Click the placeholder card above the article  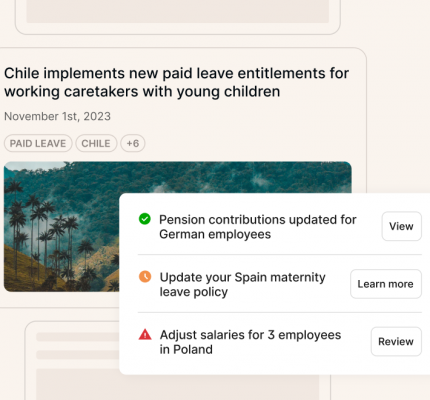pos(178,17)
